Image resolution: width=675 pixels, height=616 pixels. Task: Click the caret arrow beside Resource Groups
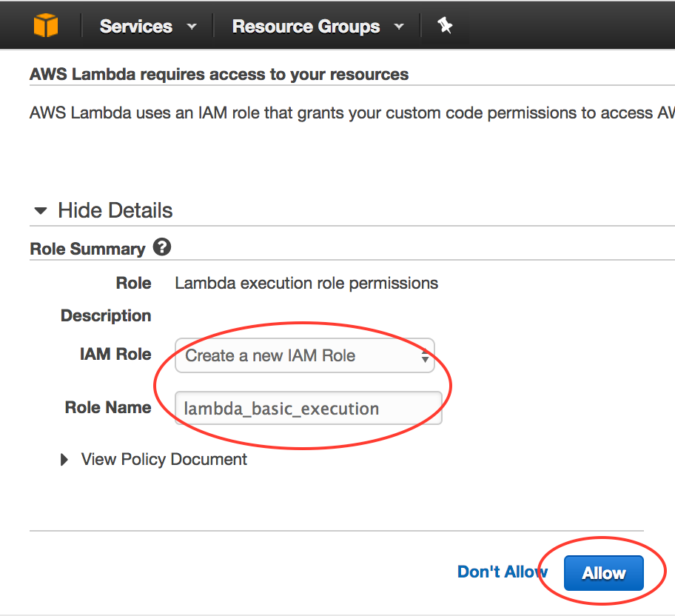(x=399, y=27)
